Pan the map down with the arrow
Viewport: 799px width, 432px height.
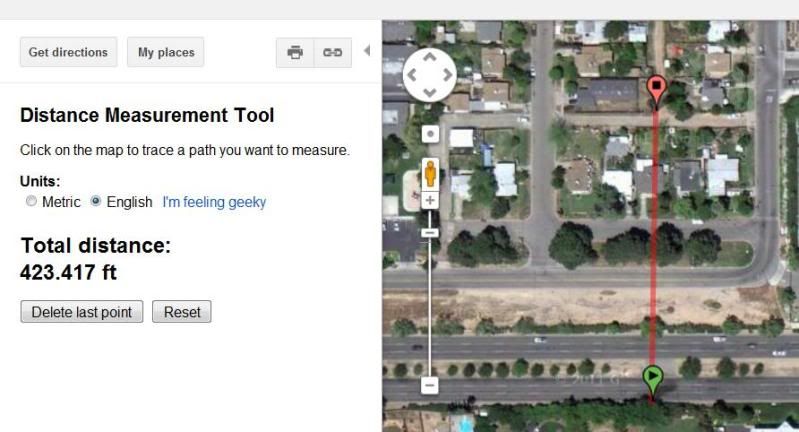click(x=430, y=92)
